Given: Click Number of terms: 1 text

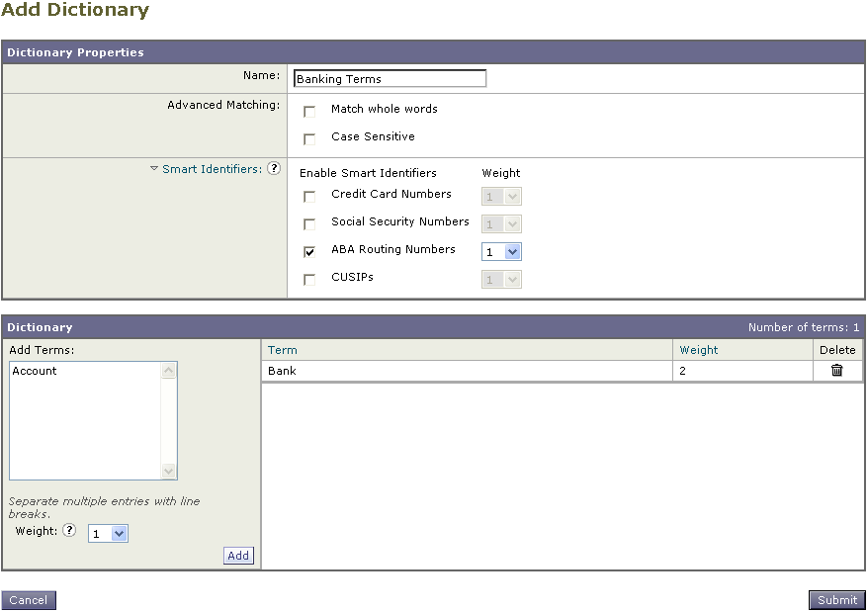Looking at the screenshot, I should [804, 327].
